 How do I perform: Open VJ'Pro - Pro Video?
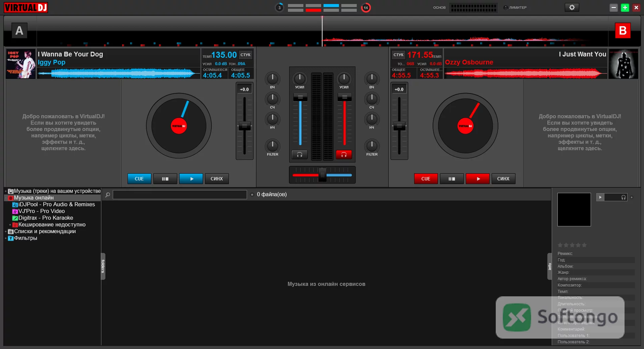pos(41,211)
